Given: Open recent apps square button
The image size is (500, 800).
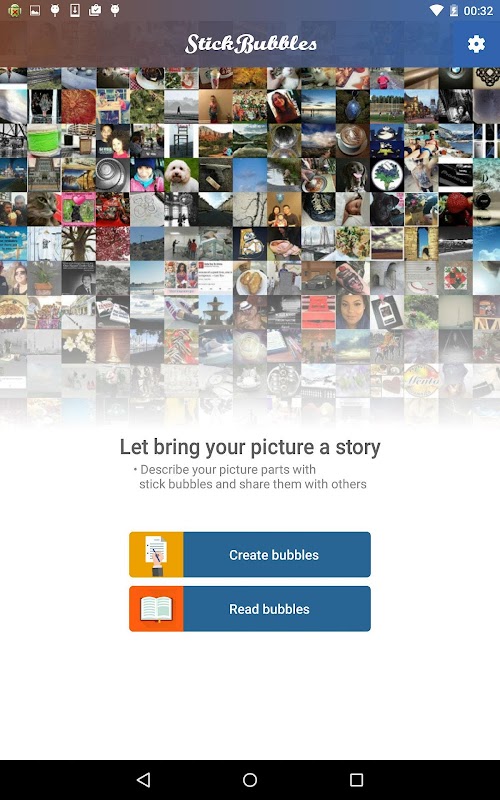Looking at the screenshot, I should (x=356, y=780).
